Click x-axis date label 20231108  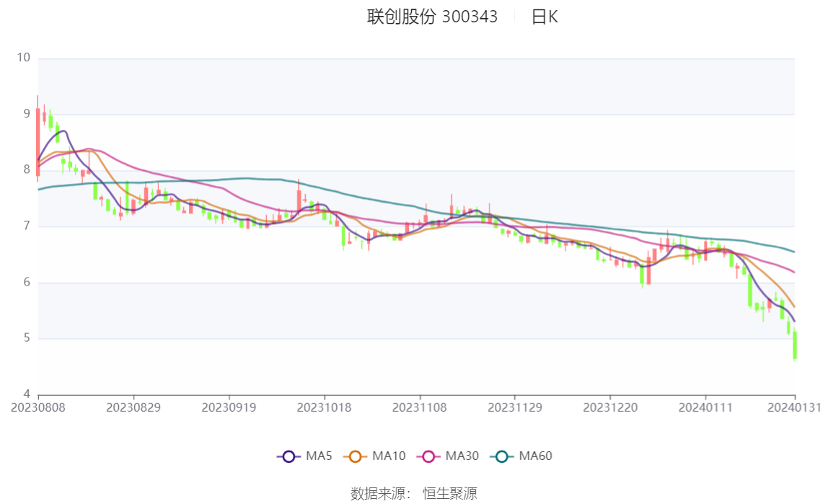click(x=419, y=407)
